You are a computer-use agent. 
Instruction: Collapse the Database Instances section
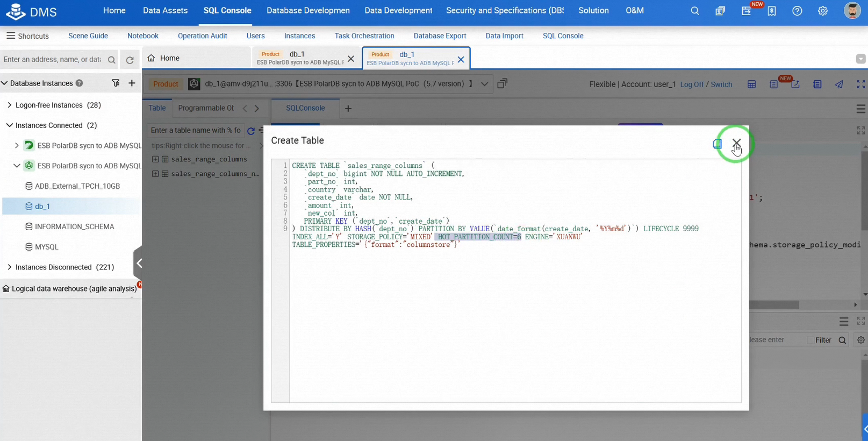tap(4, 83)
